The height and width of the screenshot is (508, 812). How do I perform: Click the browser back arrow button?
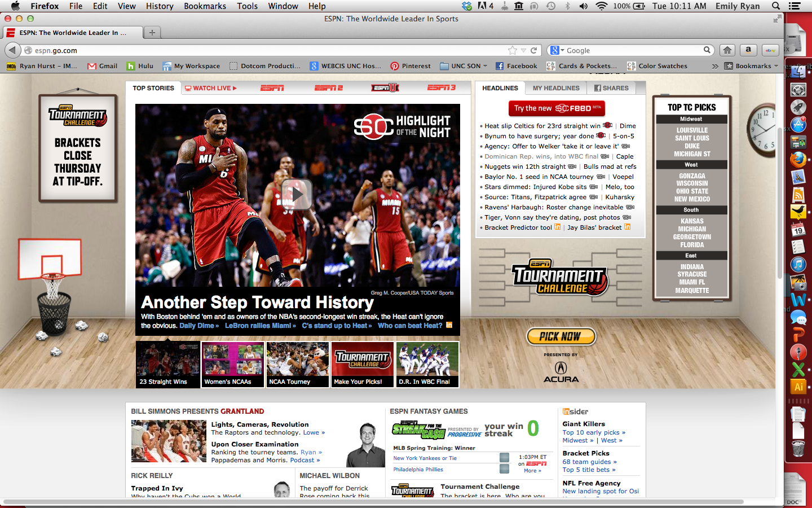tap(12, 50)
